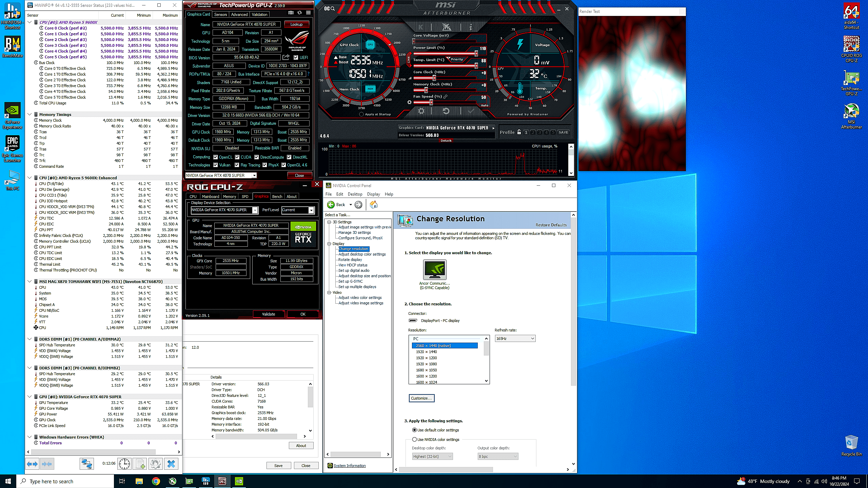Open Afterburner settings gear icon
Viewport: 868px width, 488px height.
[421, 111]
